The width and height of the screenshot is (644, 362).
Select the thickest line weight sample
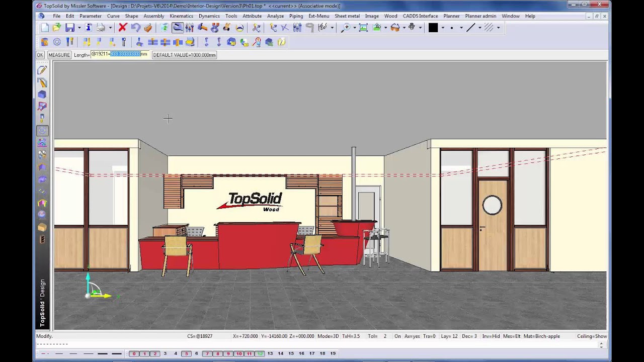(117, 354)
